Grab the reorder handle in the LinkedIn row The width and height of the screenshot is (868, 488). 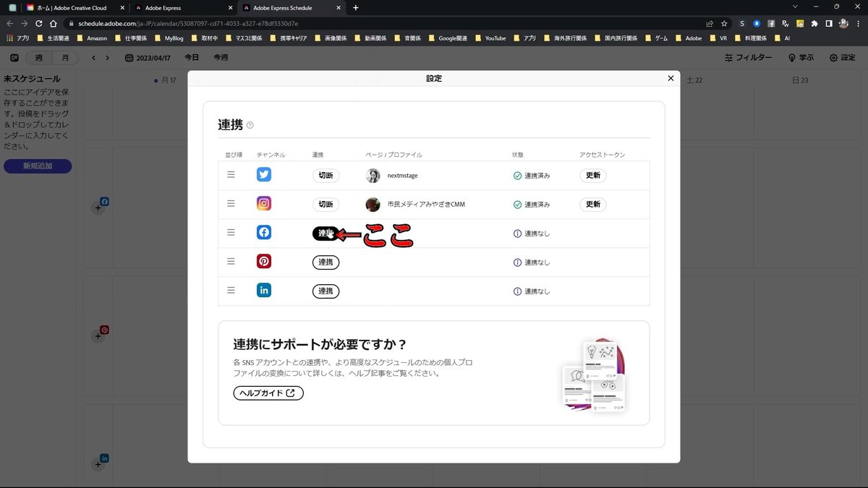(x=231, y=291)
